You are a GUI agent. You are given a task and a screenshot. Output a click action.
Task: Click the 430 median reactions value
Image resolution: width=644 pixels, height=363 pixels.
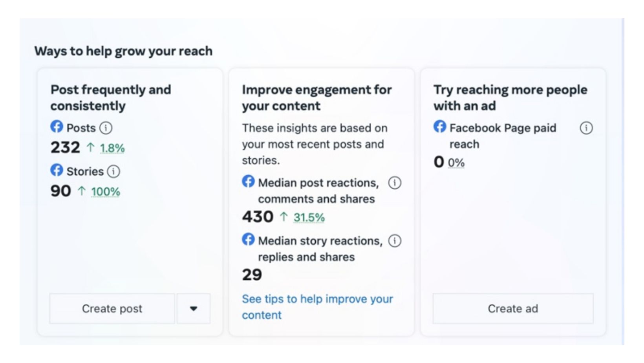[x=258, y=217]
